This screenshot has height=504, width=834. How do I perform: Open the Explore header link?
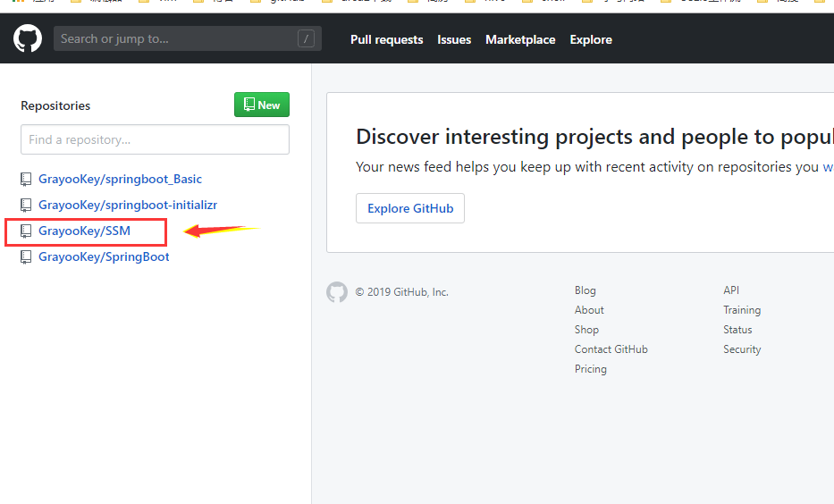[x=591, y=39]
